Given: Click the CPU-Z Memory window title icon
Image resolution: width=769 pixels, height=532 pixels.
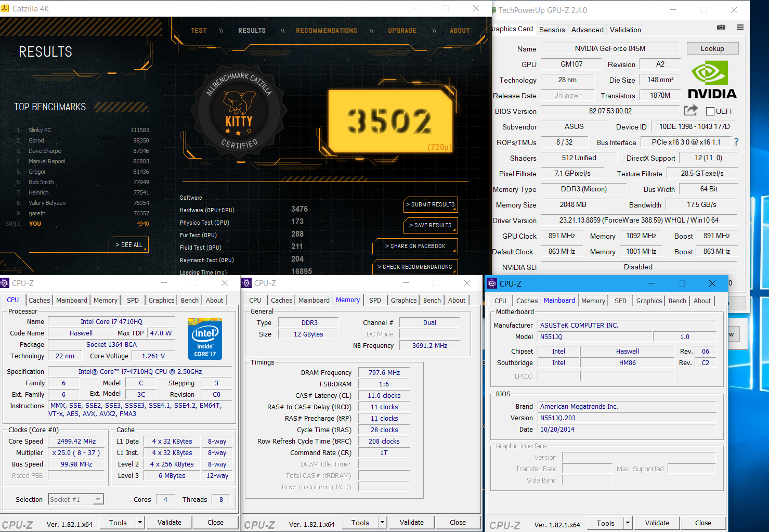Looking at the screenshot, I should click(247, 283).
